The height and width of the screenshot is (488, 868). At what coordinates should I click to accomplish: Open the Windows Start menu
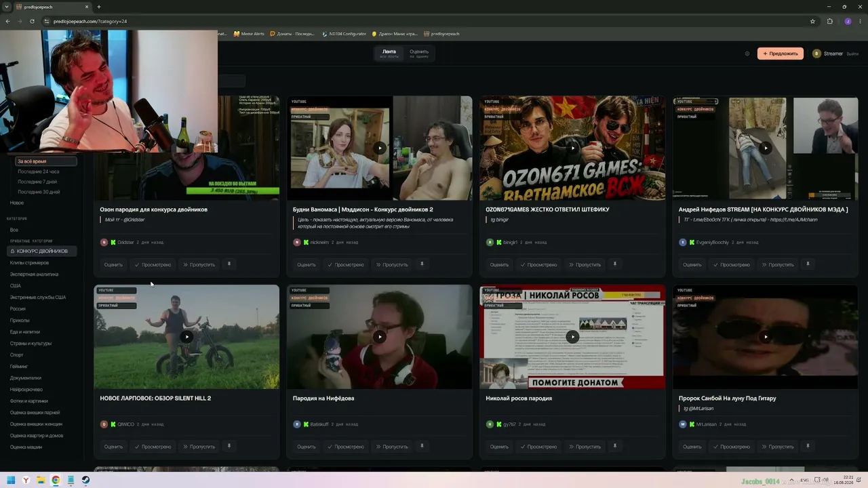click(x=11, y=480)
